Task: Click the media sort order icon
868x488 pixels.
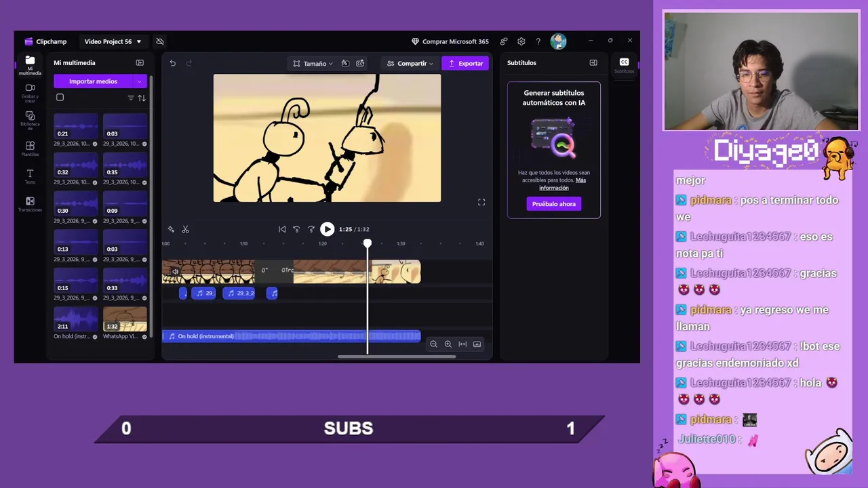Action: pos(142,98)
